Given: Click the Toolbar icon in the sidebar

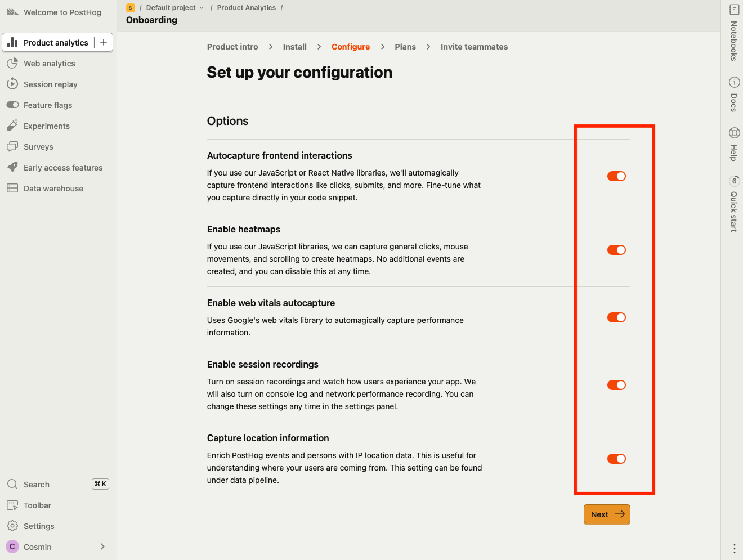Looking at the screenshot, I should 12,505.
